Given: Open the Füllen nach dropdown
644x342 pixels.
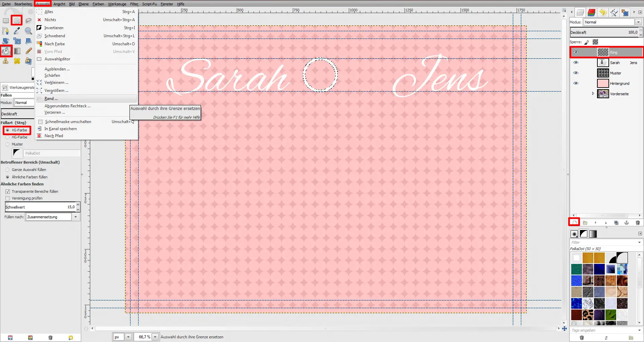Looking at the screenshot, I should (x=75, y=217).
